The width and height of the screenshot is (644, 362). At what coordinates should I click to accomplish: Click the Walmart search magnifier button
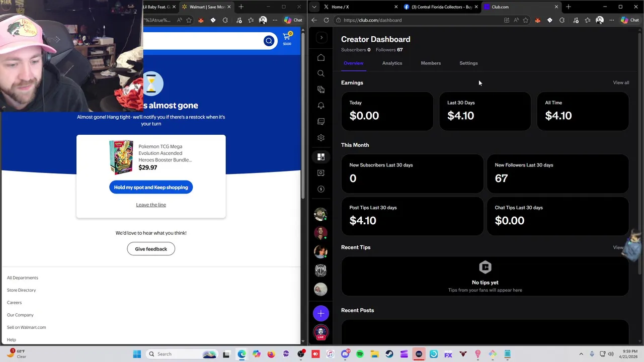coord(269,41)
